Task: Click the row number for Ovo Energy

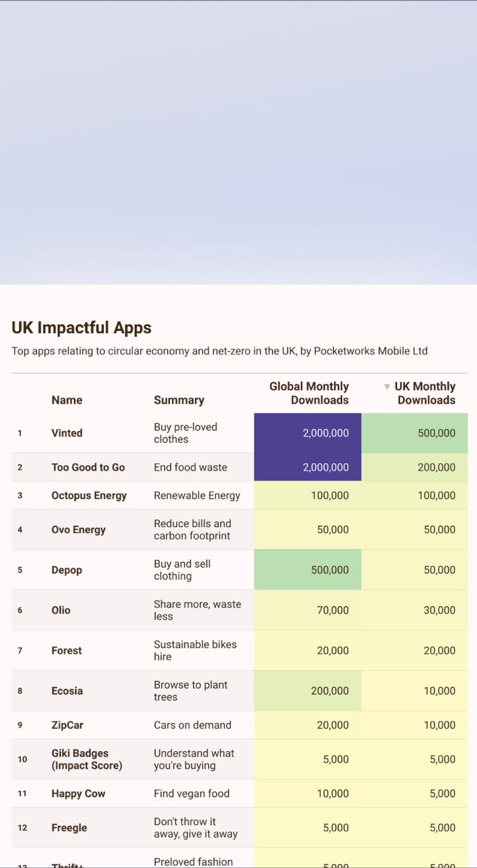Action: pos(20,529)
